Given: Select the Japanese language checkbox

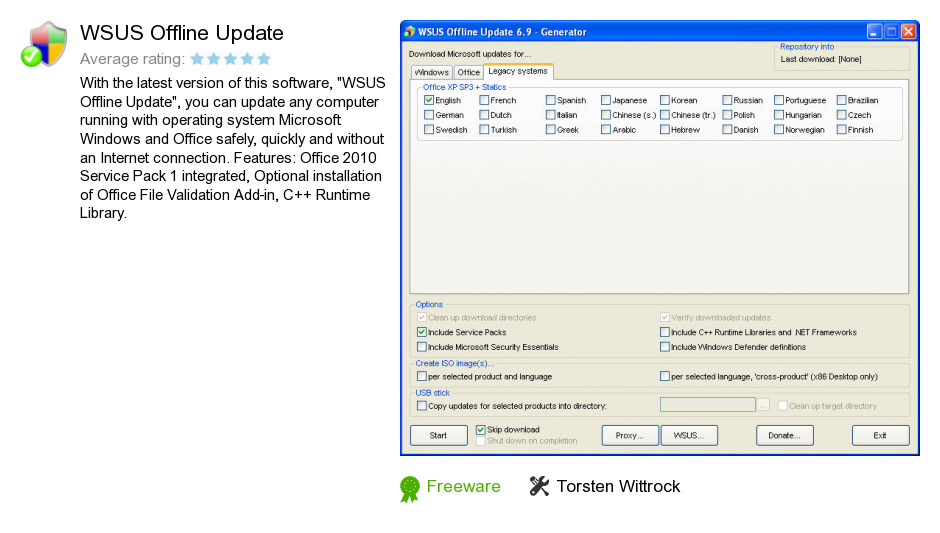Looking at the screenshot, I should tap(605, 100).
